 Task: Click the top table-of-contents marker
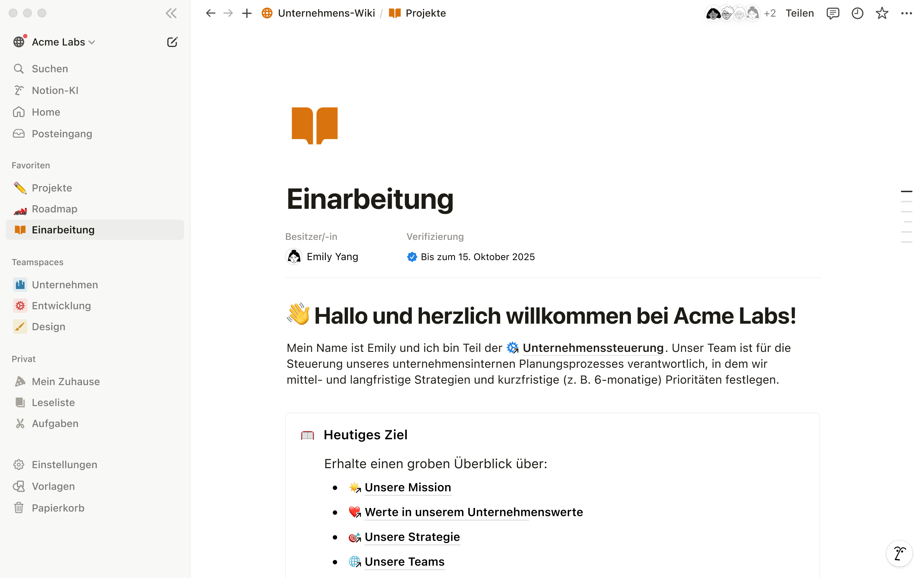[x=906, y=191]
